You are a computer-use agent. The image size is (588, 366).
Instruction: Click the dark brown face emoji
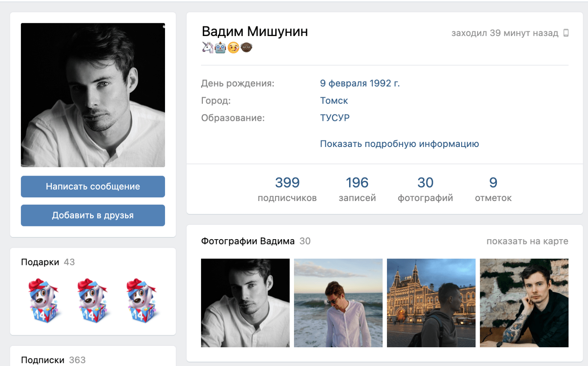coord(246,47)
